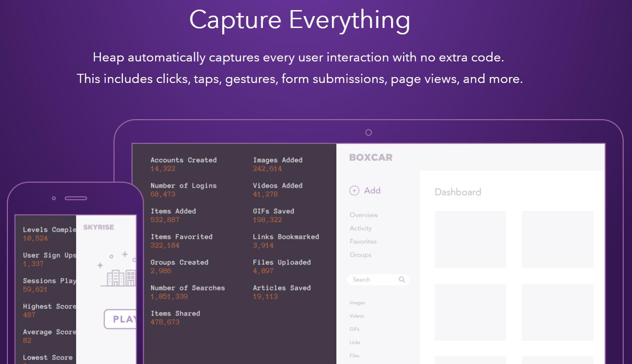Click the tablet camera circle icon
Image resolution: width=632 pixels, height=364 pixels.
pyautogui.click(x=369, y=132)
